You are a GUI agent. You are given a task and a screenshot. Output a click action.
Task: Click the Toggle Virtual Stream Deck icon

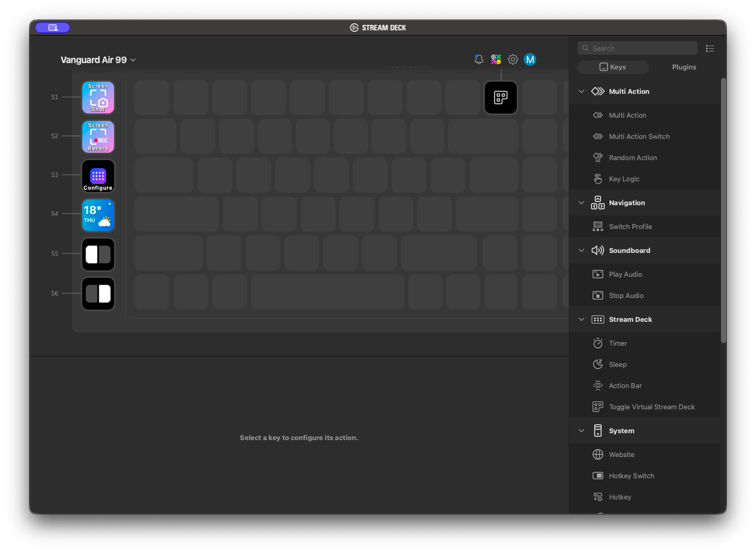pyautogui.click(x=598, y=407)
